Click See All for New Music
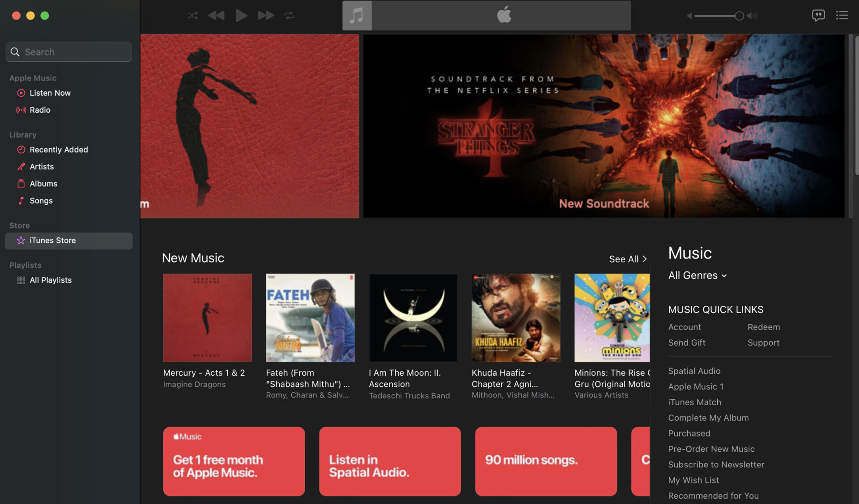859x504 pixels. 627,259
